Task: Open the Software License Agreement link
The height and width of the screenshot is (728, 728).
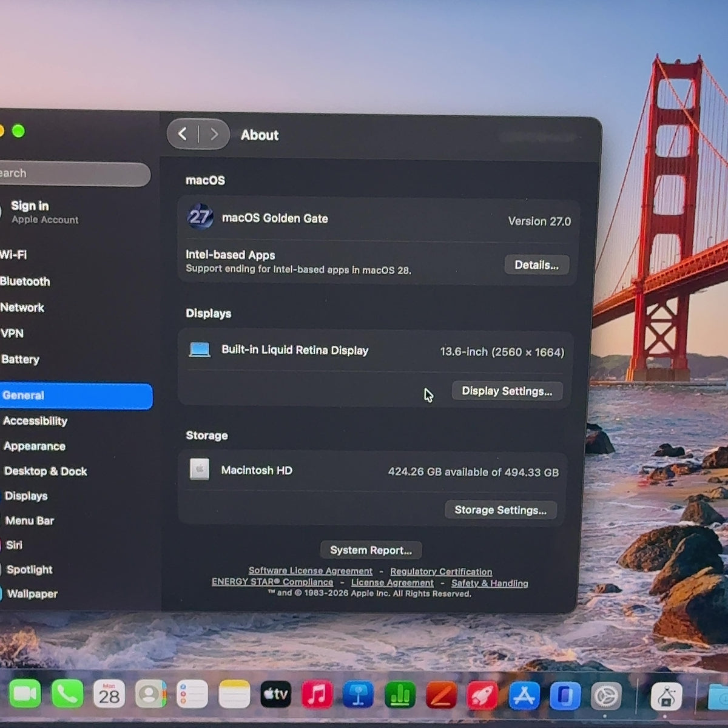Action: tap(311, 571)
